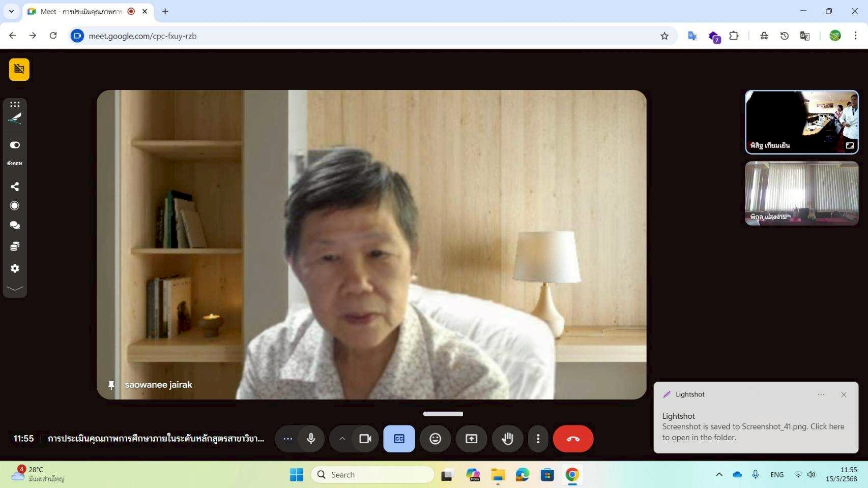Select the พิสิฐ เทียมเย็น participant thumbnail

[801, 122]
